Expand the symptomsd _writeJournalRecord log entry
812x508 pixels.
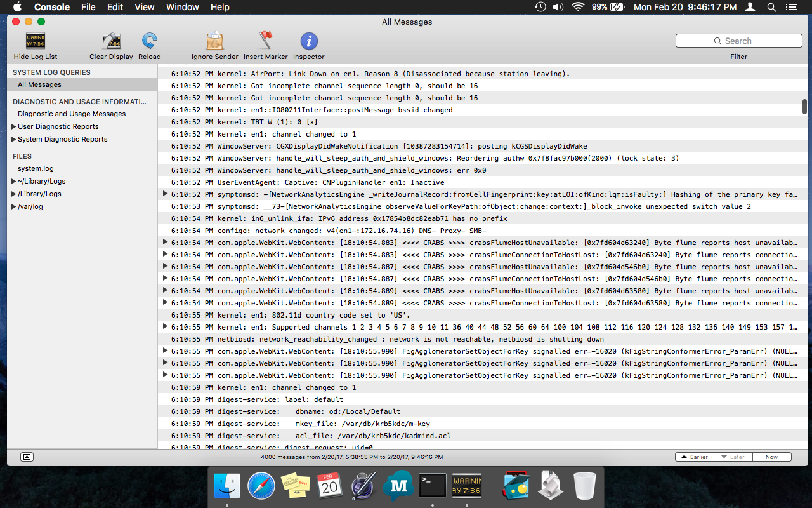166,194
